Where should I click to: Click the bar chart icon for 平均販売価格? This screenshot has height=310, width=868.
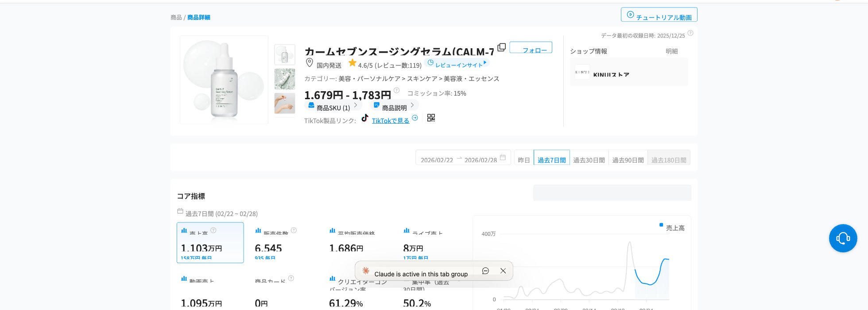333,230
